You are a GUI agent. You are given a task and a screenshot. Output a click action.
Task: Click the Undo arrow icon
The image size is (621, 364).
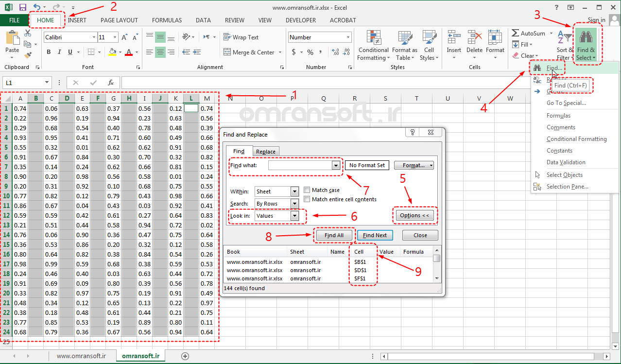pyautogui.click(x=37, y=7)
